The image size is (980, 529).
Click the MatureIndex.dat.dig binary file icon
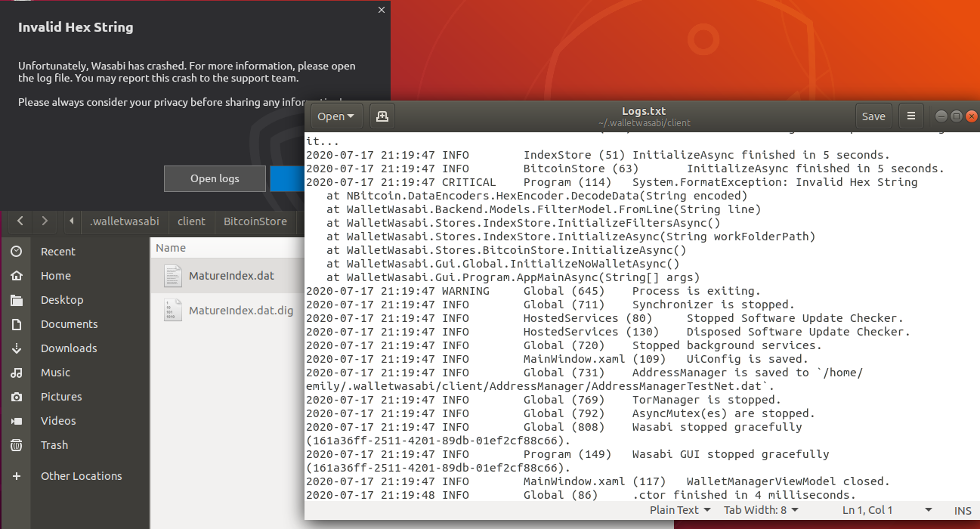[x=173, y=310]
